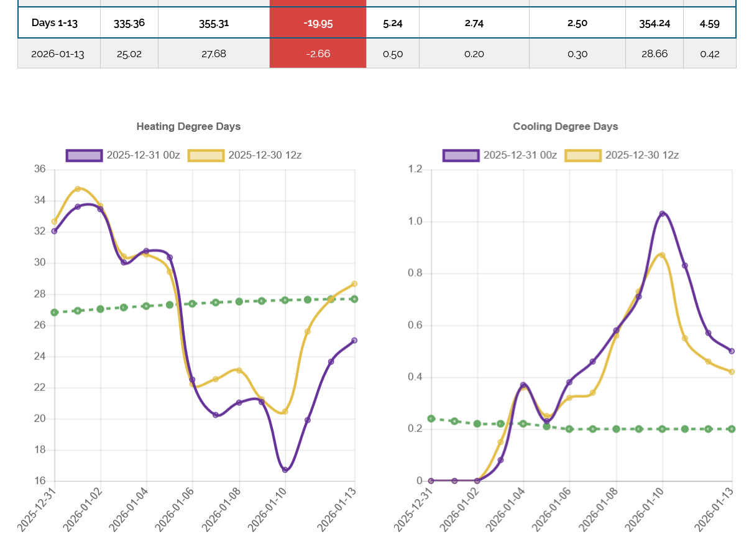
Task: Click purple heating endpoint at 2026-01-13
Action: [x=354, y=341]
